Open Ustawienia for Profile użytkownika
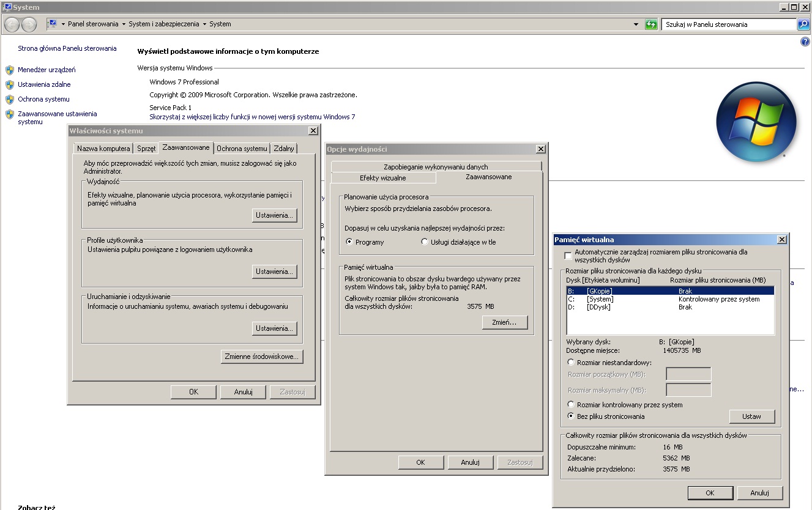 [275, 272]
